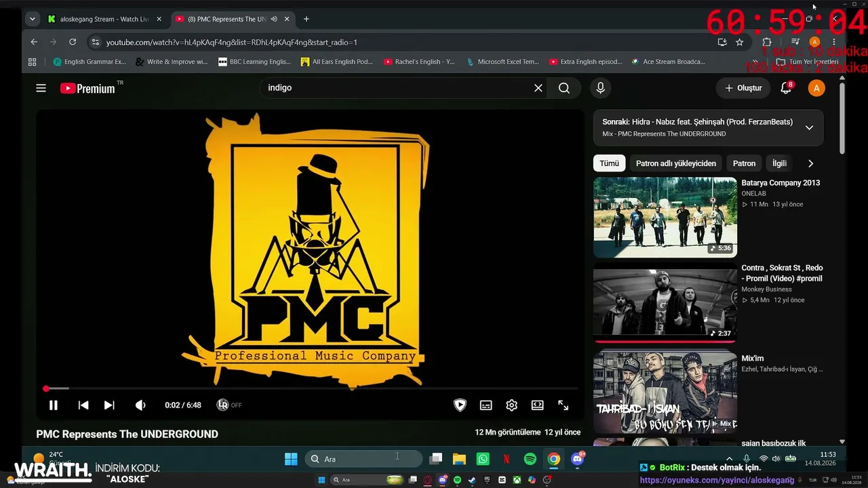Open player settings gear
This screenshot has width=868, height=488.
pos(512,405)
